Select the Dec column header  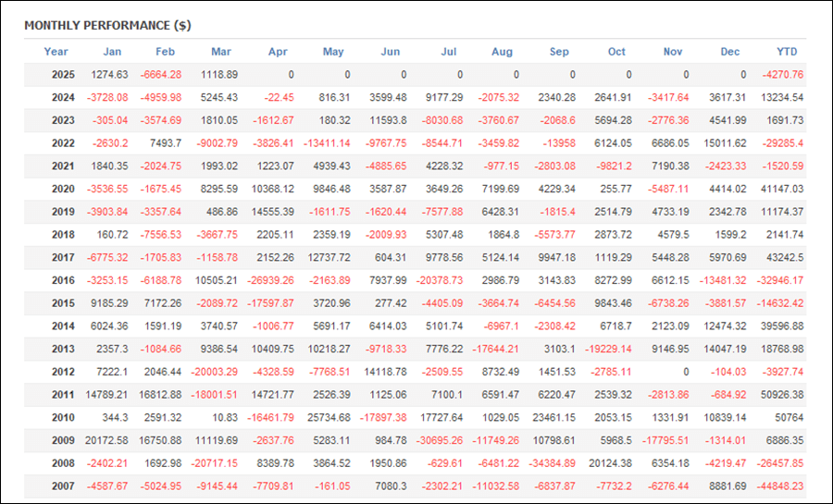pos(730,52)
